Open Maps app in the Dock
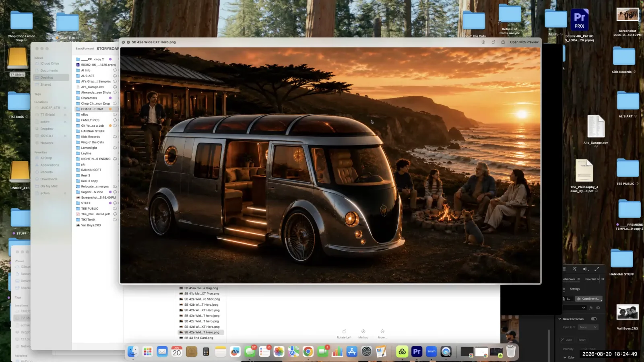Screen dimensions: 644x362 tap(293, 352)
